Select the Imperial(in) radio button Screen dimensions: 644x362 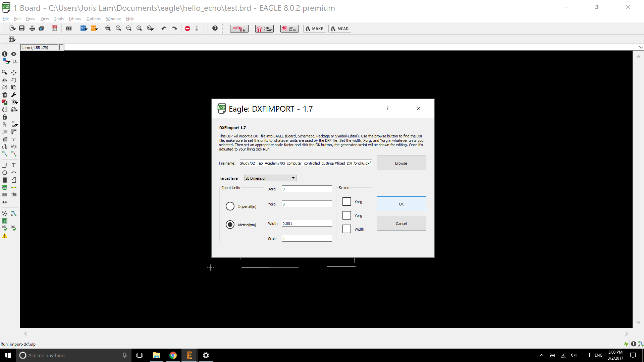(230, 206)
